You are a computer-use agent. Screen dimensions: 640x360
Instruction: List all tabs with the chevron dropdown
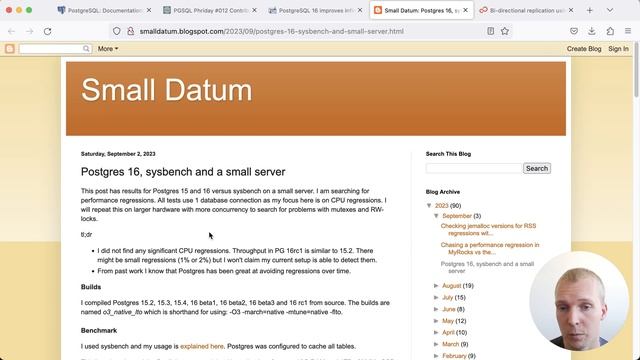[610, 10]
